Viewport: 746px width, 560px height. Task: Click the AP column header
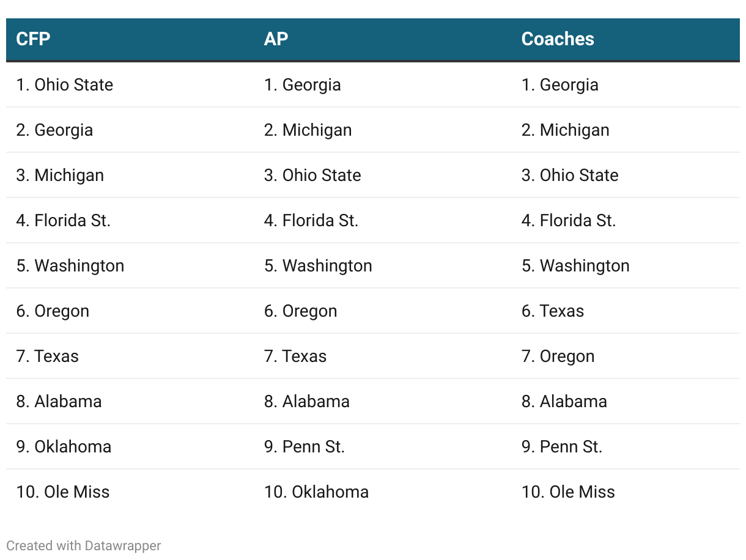click(276, 39)
